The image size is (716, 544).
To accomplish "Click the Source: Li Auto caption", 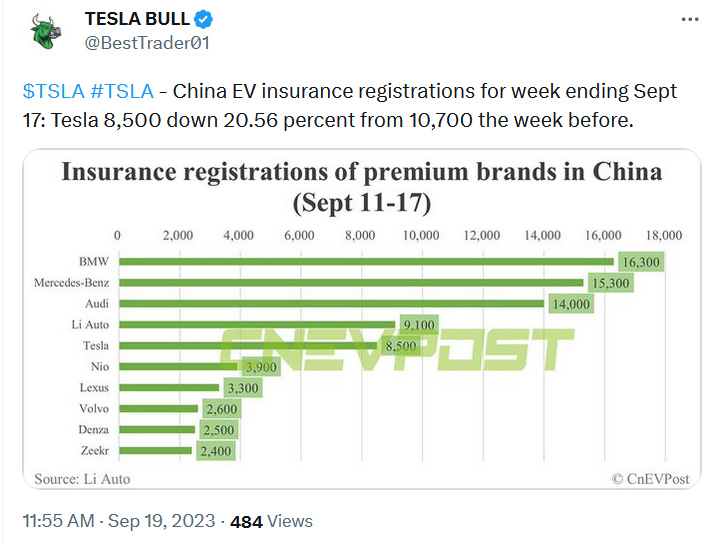I will point(82,479).
